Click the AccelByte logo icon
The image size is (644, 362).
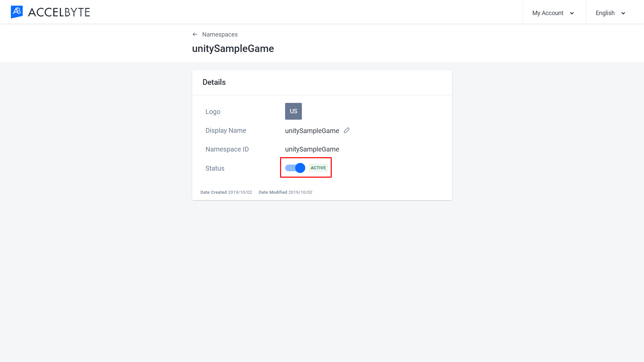[17, 12]
